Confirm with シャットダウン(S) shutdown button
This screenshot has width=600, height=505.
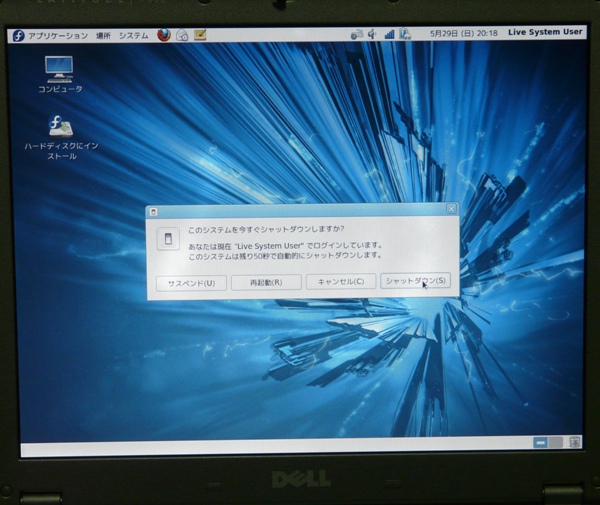coord(415,281)
